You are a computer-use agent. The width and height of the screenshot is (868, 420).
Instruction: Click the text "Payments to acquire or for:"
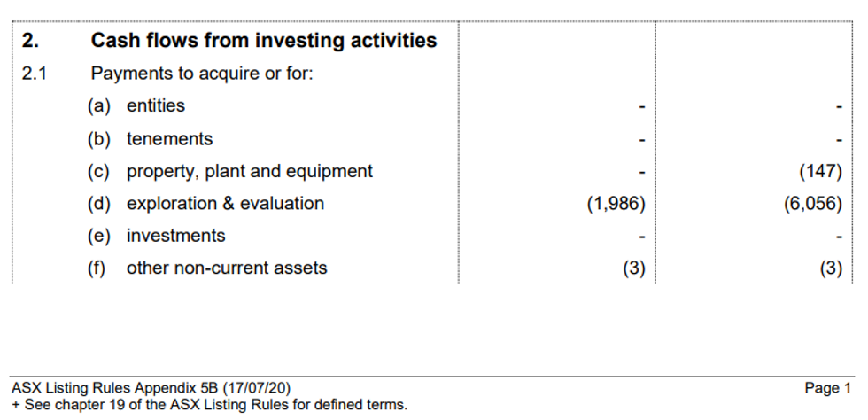click(202, 74)
